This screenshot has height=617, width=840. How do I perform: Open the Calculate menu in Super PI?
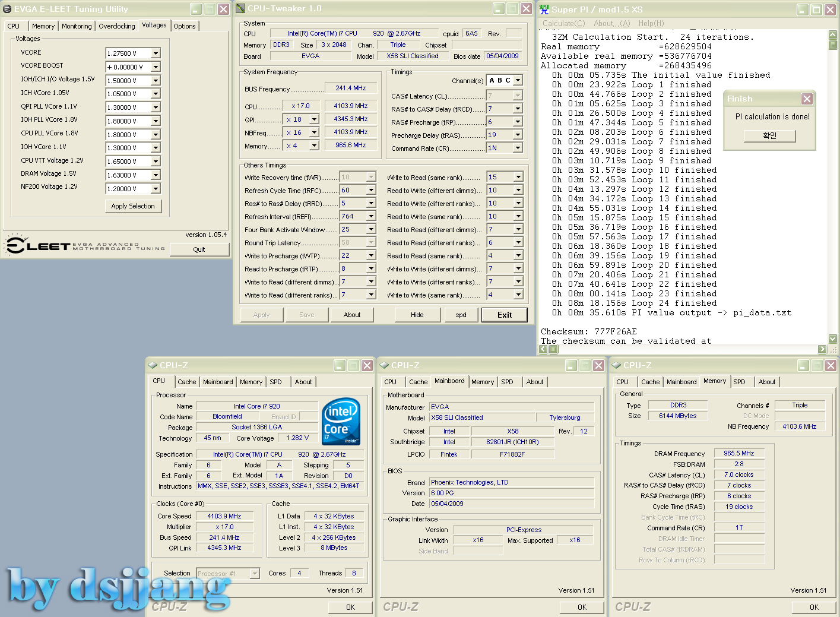click(x=563, y=24)
